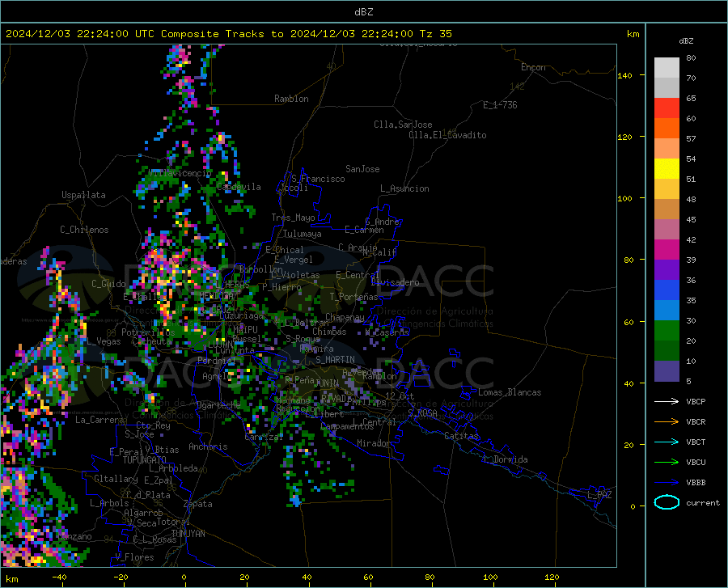Screen dimensions: 728x588
Task: Pick the tan swatch between 48 and 45
Action: [667, 209]
